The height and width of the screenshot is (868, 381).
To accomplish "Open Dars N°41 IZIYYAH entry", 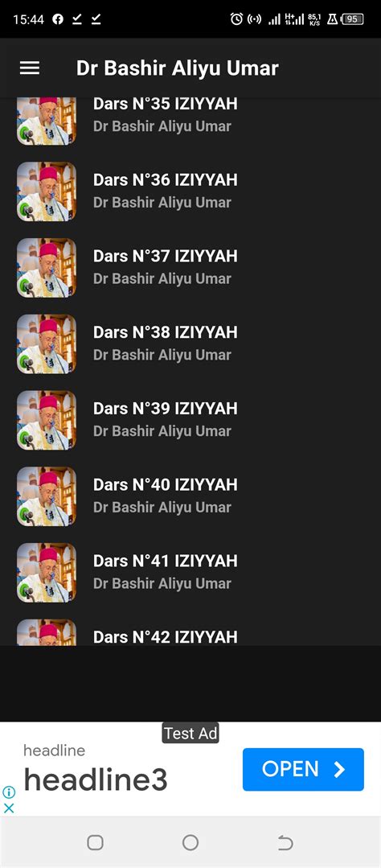I will [x=190, y=573].
